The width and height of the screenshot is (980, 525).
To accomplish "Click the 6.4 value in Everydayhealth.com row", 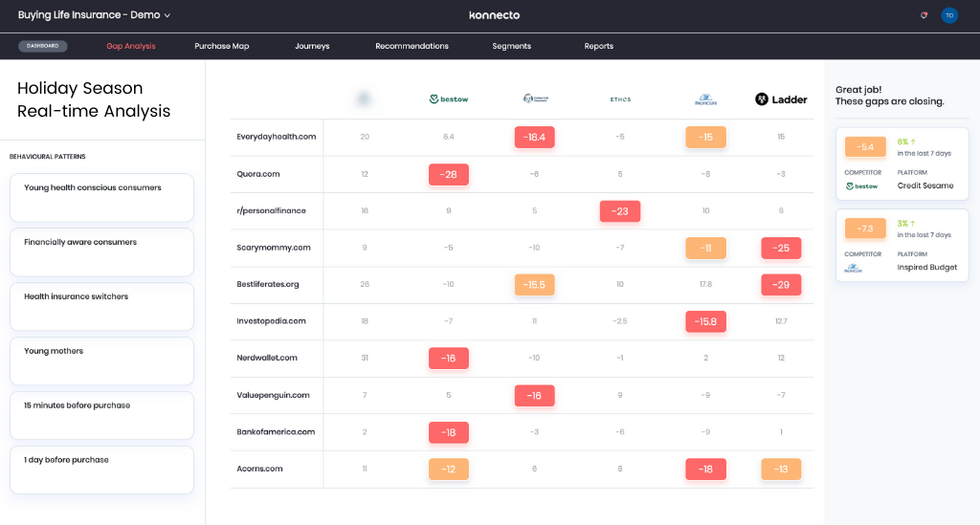I will coord(448,137).
